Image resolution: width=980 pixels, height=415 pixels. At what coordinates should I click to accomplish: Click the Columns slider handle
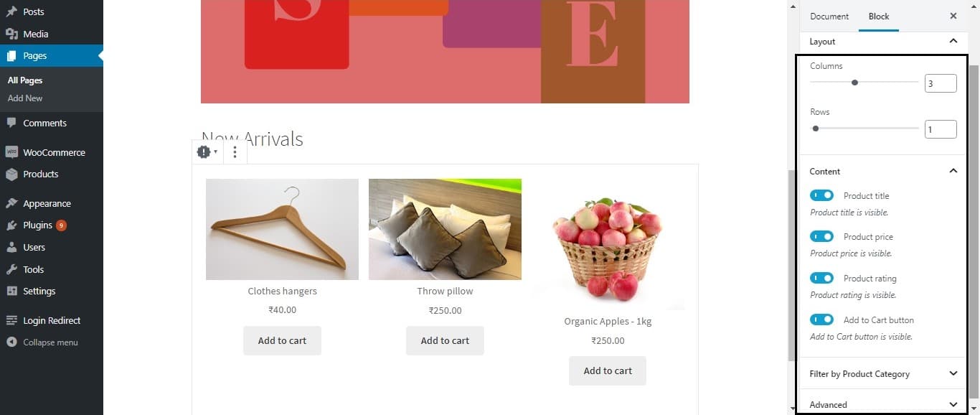point(854,83)
